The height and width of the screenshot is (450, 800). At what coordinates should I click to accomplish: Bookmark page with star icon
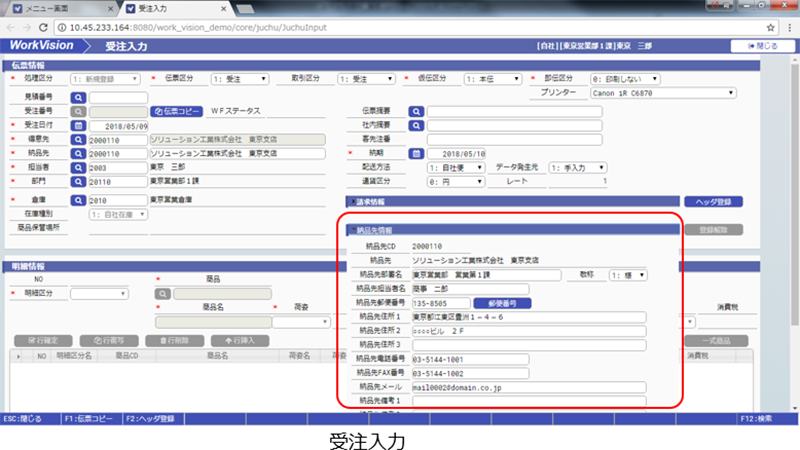tap(770, 28)
